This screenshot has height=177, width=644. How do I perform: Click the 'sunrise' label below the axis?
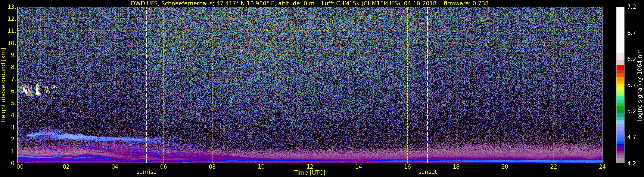point(146,172)
